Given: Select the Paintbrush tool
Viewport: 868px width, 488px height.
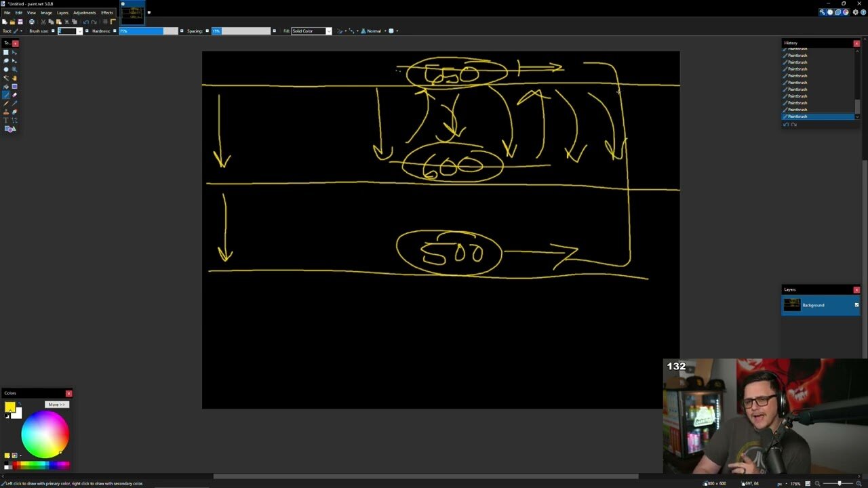Looking at the screenshot, I should (x=6, y=95).
